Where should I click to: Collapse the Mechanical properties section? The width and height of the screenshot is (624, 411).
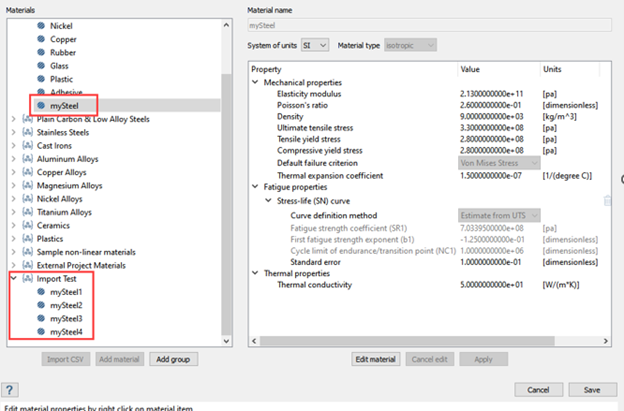pos(256,82)
